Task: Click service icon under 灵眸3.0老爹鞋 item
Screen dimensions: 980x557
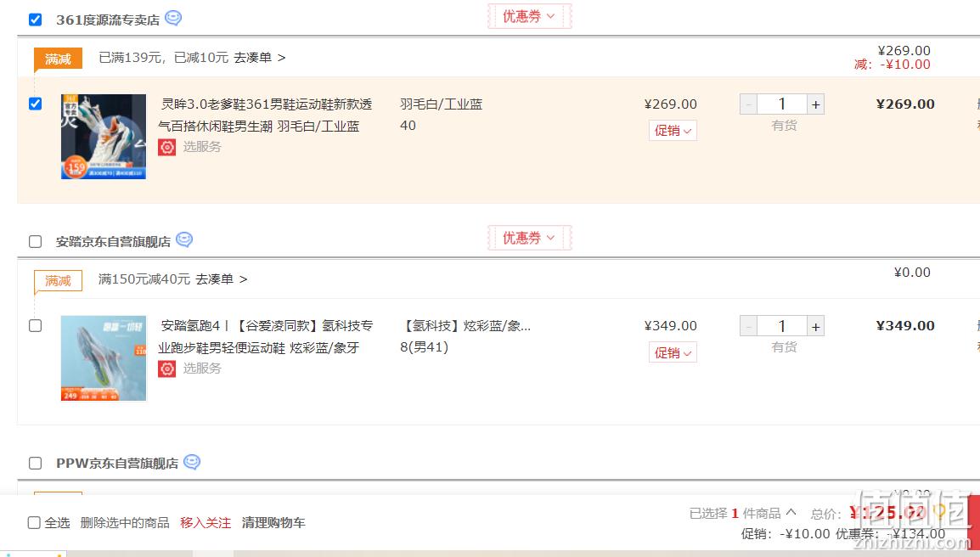Action: [x=167, y=147]
